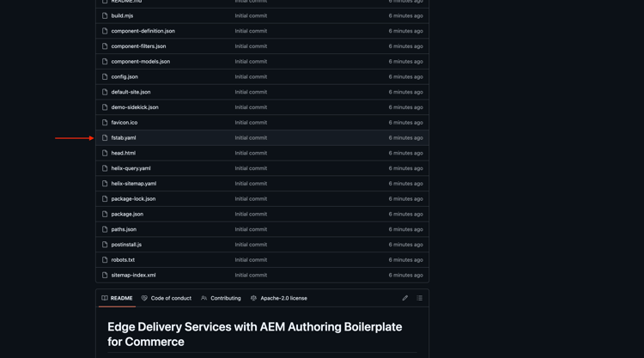The height and width of the screenshot is (358, 644).
Task: Click the Contributing people icon
Action: (204, 298)
